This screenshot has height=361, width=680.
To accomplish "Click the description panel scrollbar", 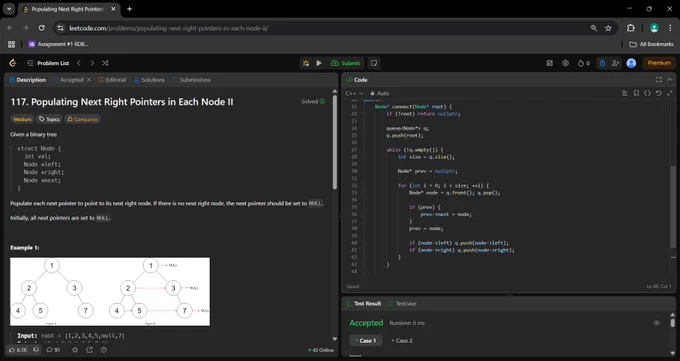I will 335,142.
